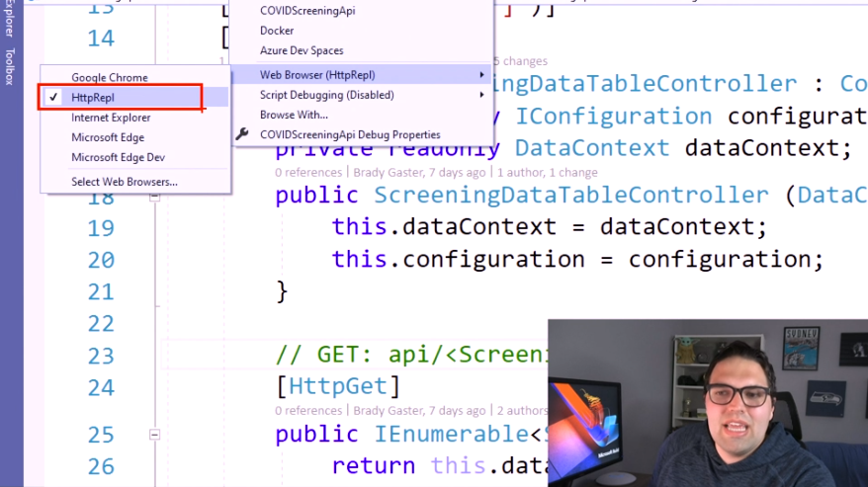Viewport: 868px width, 487px height.
Task: Click the DataContext type on private readonly line
Action: pyautogui.click(x=592, y=148)
